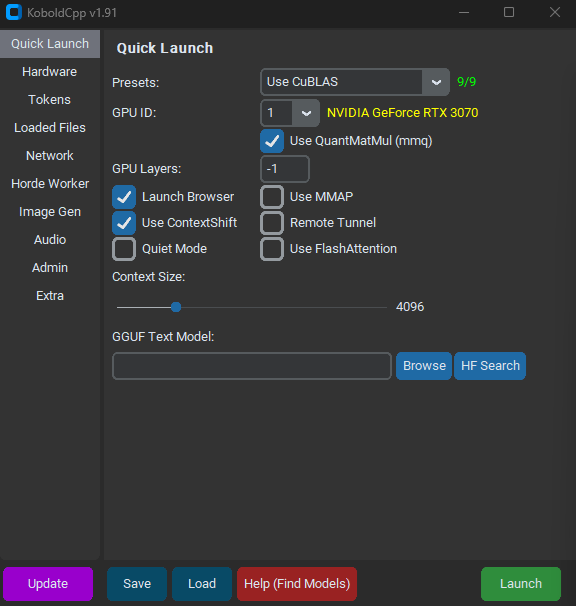Disable Use QuantMatMul (mmq) checkbox

(x=272, y=141)
